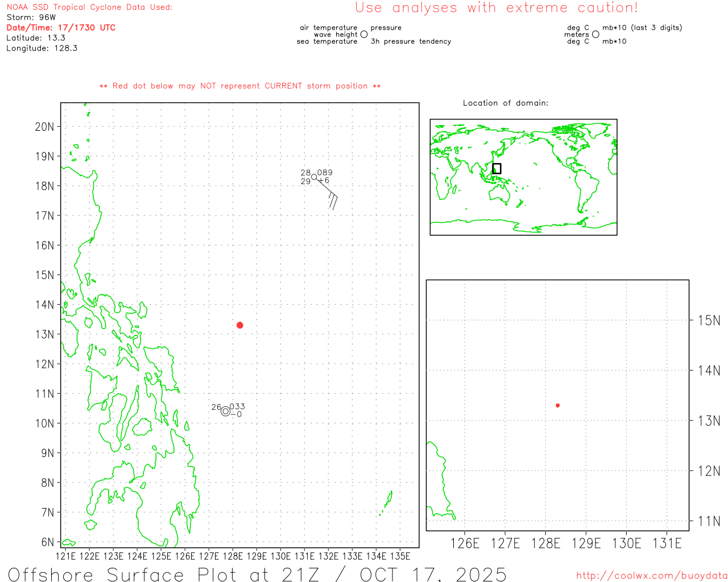Open the coolwx.com/buoydata link
The image size is (728, 582).
(651, 576)
